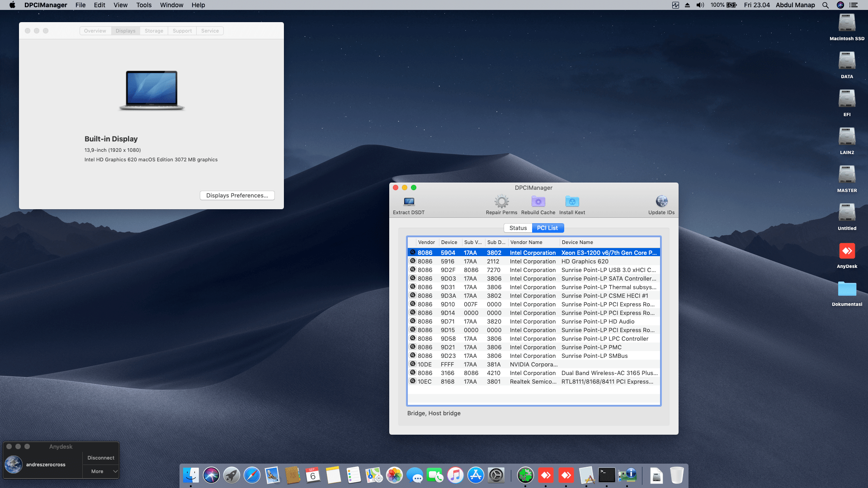Open Terminal from the Dock
The image size is (868, 488).
point(606,475)
